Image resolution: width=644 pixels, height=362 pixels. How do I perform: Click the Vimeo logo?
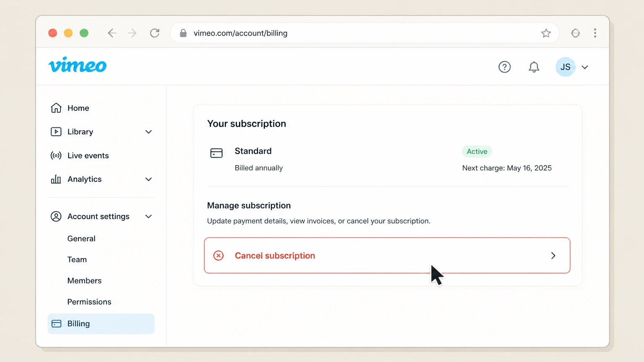78,65
